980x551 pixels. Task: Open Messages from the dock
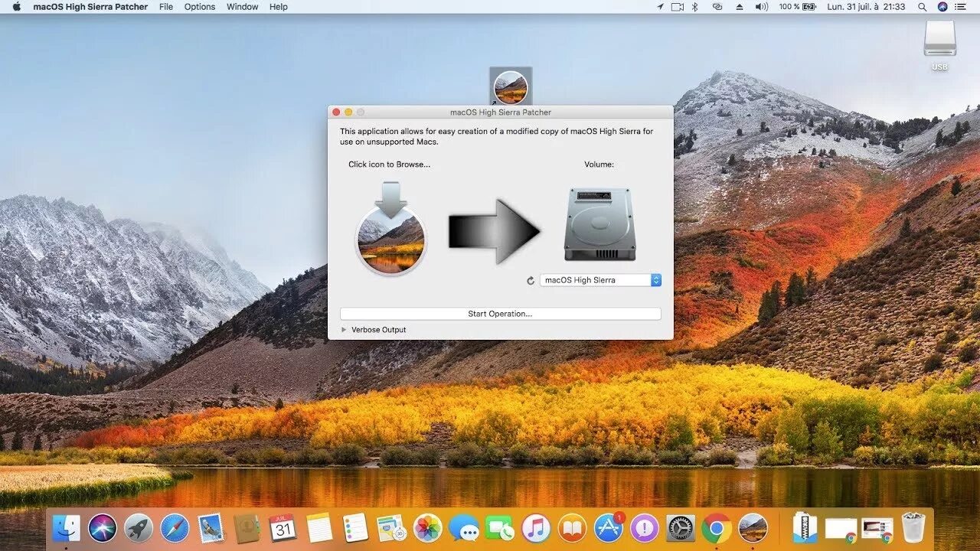click(x=464, y=528)
